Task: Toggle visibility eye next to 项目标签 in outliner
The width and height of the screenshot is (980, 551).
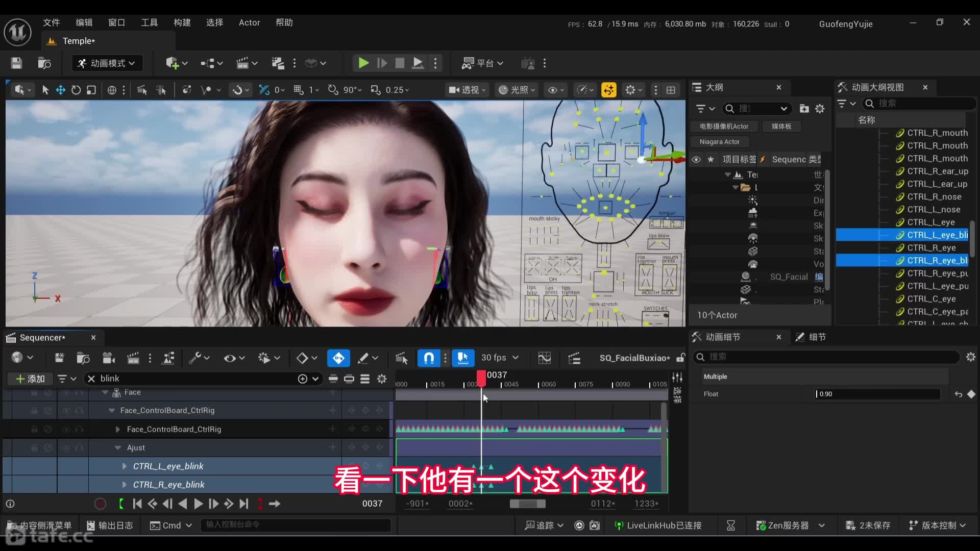Action: [x=696, y=160]
